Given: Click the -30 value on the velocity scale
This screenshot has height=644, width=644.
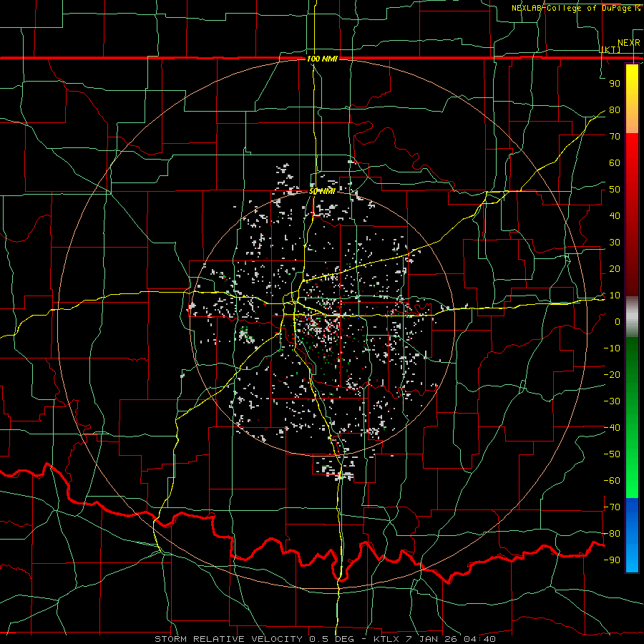Looking at the screenshot, I should 612,401.
